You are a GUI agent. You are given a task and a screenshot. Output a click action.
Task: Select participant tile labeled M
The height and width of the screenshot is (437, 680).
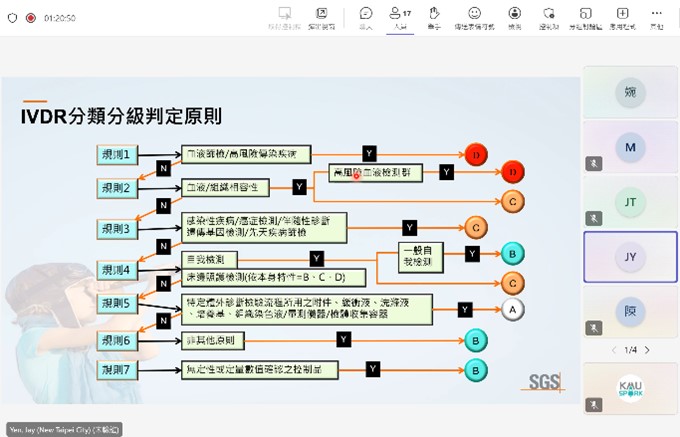point(630,148)
